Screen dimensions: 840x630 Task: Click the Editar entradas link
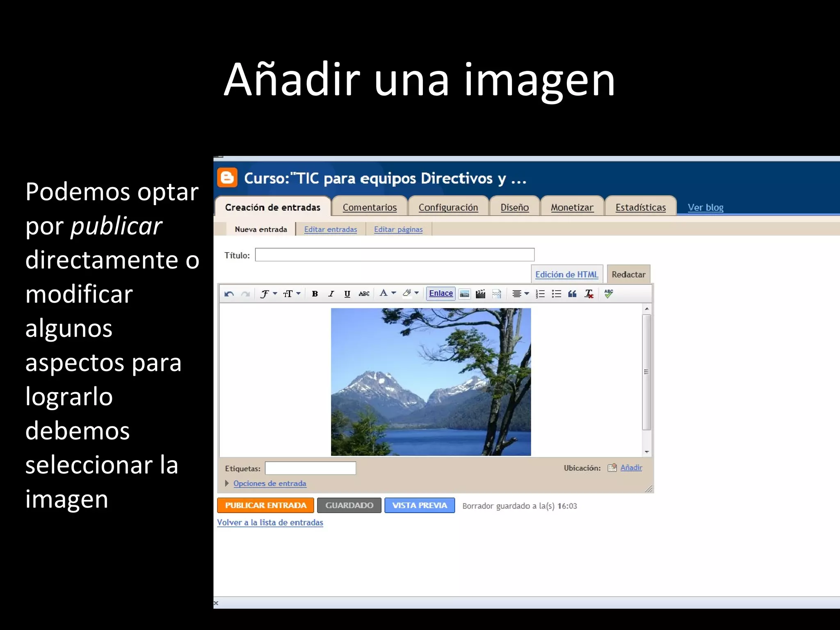(x=331, y=229)
